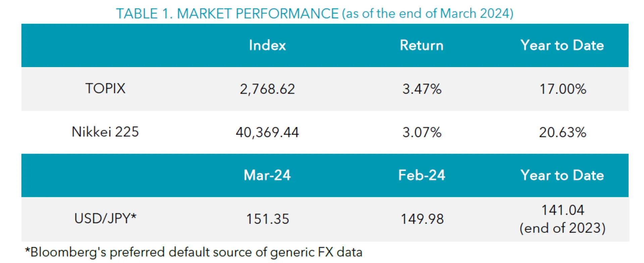Select the TOPIX row label

[105, 89]
